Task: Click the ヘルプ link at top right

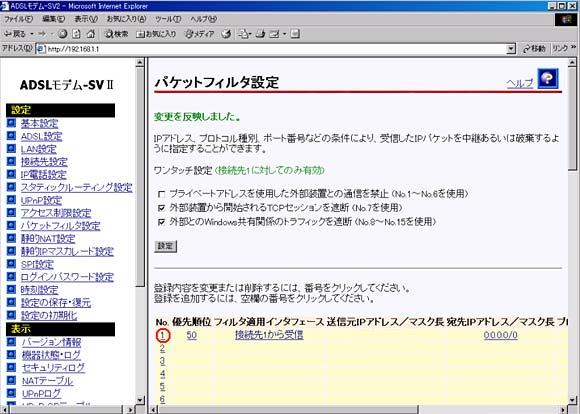Action: (520, 84)
